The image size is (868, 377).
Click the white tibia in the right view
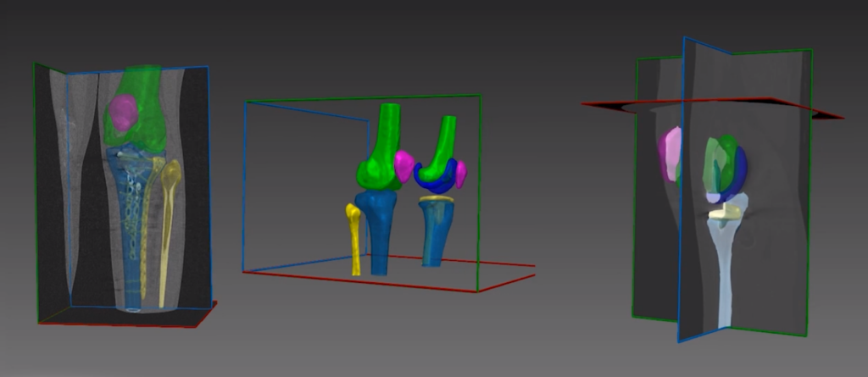pyautogui.click(x=725, y=271)
